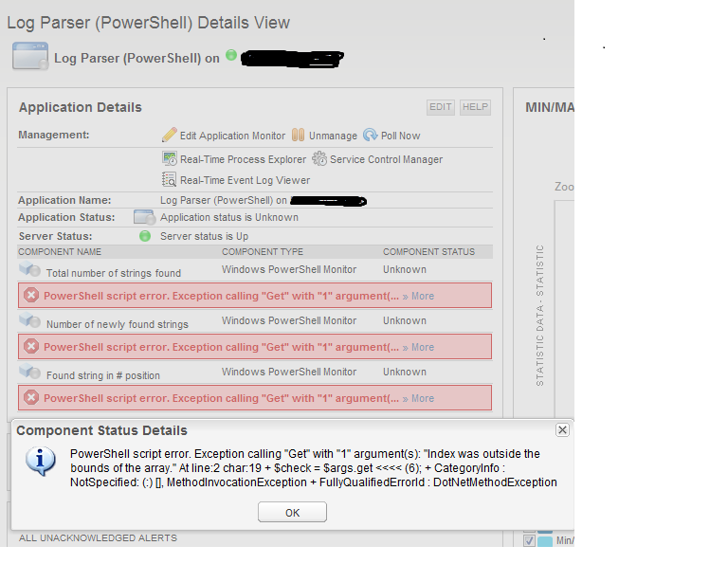Click error icon under Number of newly found strings
728x582 pixels.
point(31,346)
